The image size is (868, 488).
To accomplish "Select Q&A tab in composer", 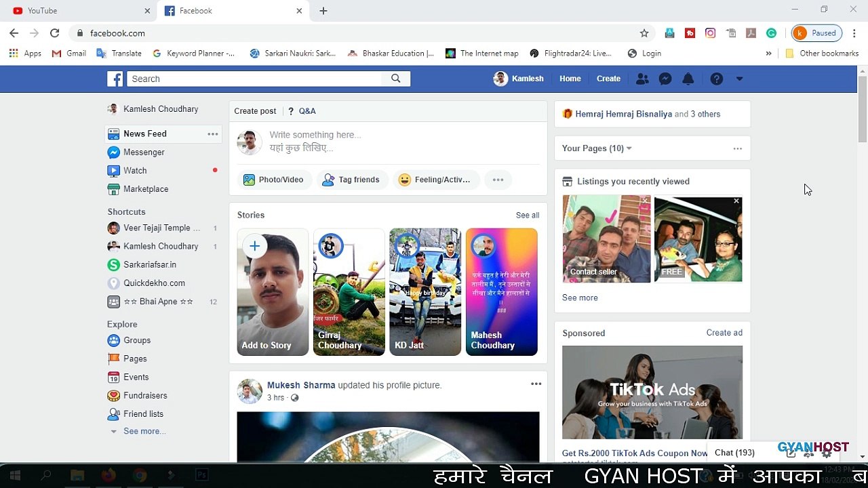I will tap(302, 111).
